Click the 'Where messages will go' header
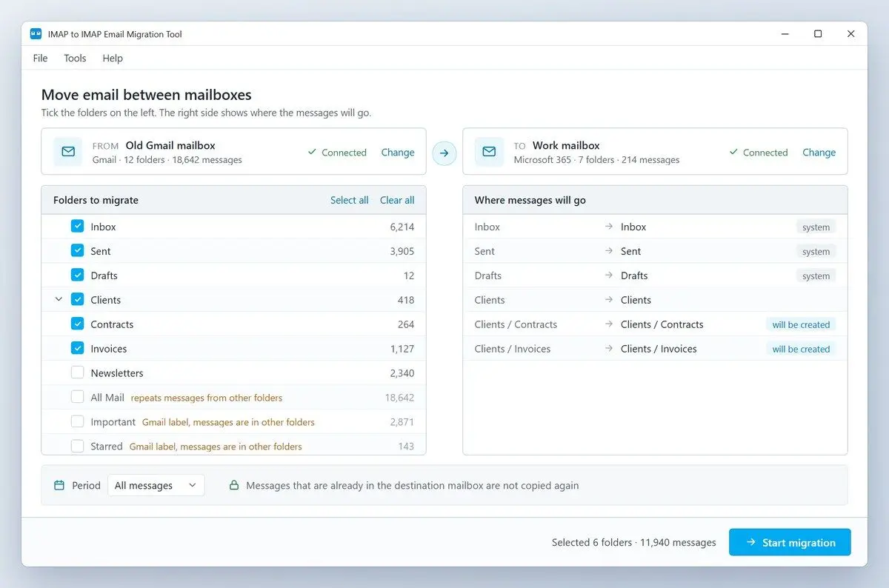This screenshot has width=889, height=588. [530, 200]
